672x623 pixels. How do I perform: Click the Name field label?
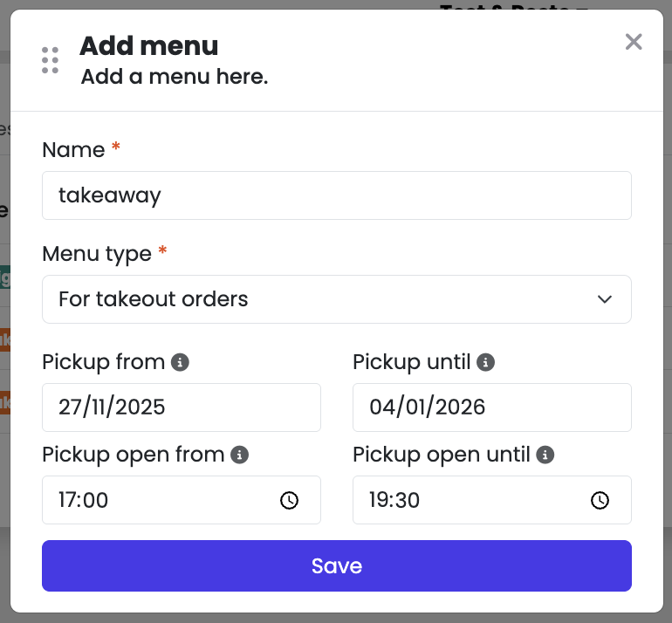73,150
